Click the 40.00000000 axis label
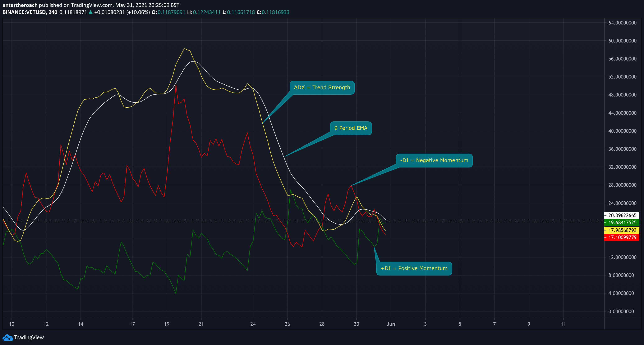Viewport: 644px width, 345px height. coord(622,131)
